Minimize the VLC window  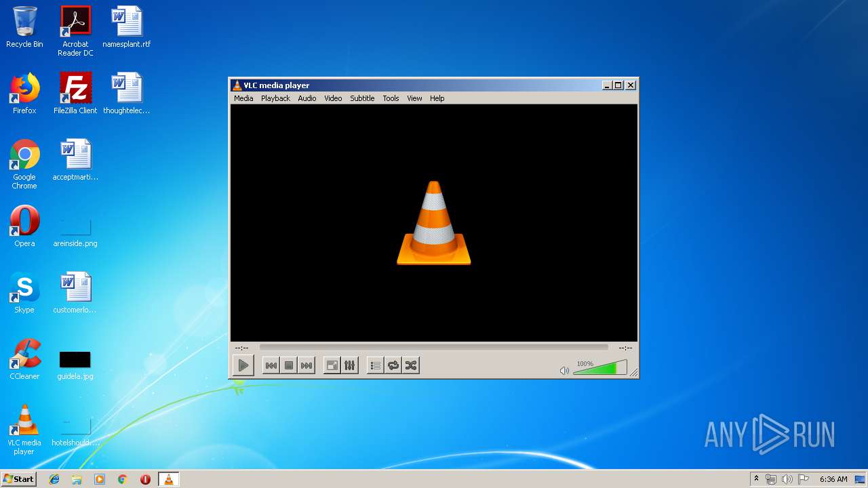[607, 85]
